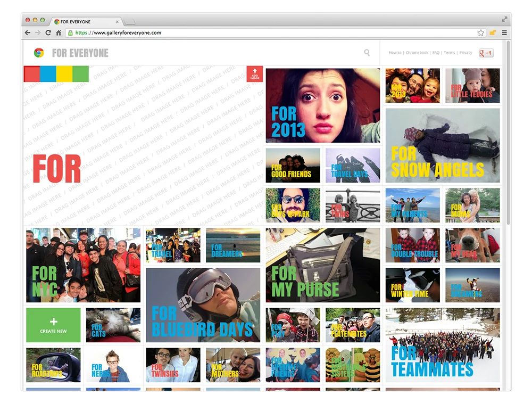Open the FOR TRAVEL DAYS thumbnail
Viewport: 532px width, 420px height.
353,166
